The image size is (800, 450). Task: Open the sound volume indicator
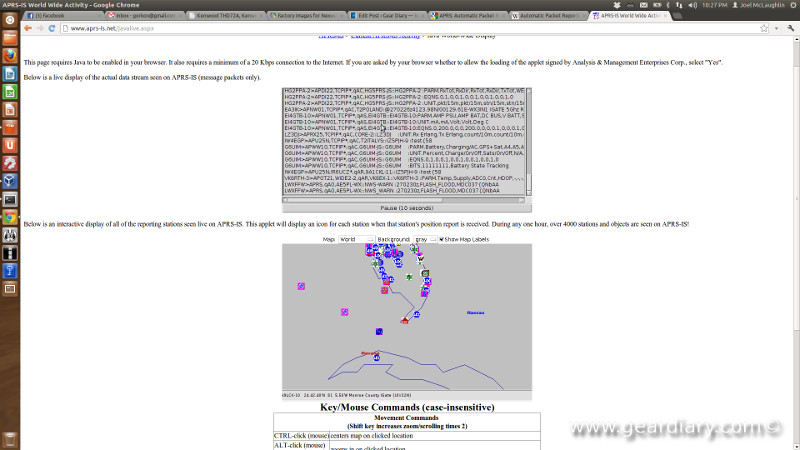tap(692, 5)
